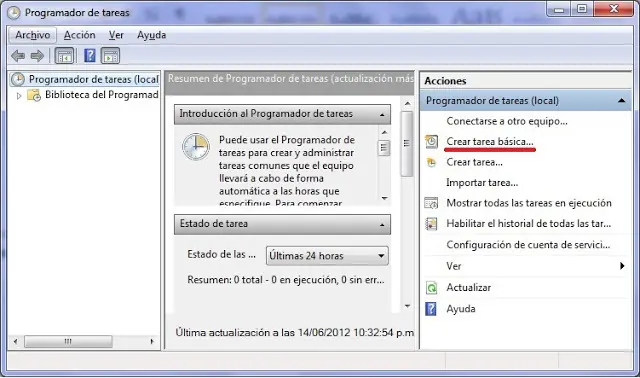Click the left pane scroll-right arrow
640x378 pixels.
click(152, 341)
